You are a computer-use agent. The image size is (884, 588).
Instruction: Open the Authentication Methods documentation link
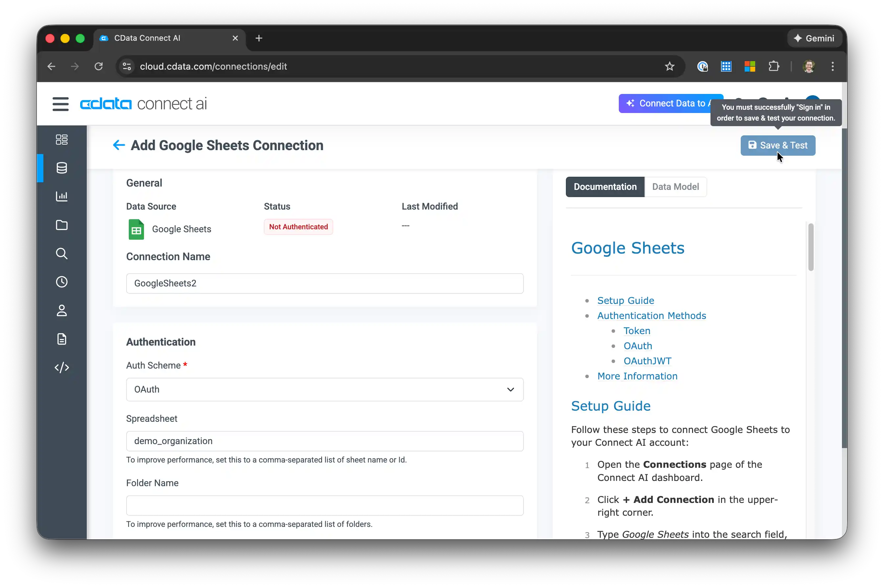point(651,316)
